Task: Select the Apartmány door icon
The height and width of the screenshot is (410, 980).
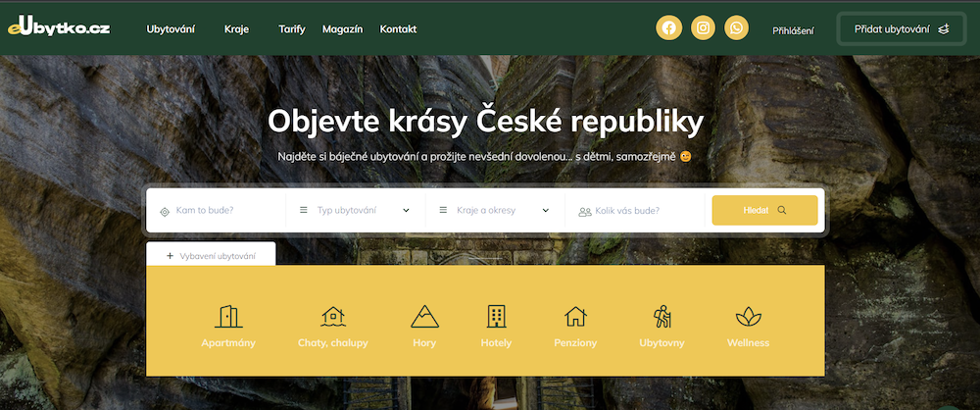Action: coord(228,316)
